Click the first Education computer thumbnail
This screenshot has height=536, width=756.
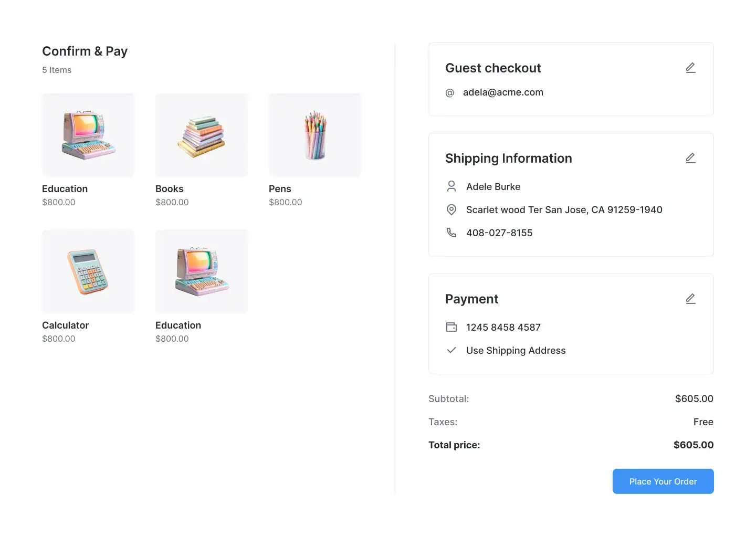click(x=88, y=135)
